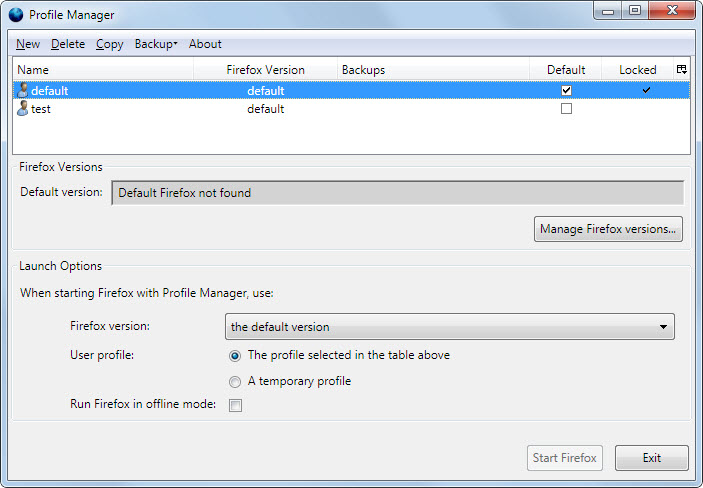The width and height of the screenshot is (703, 488).
Task: Open the column picker icon in table header
Action: [681, 70]
